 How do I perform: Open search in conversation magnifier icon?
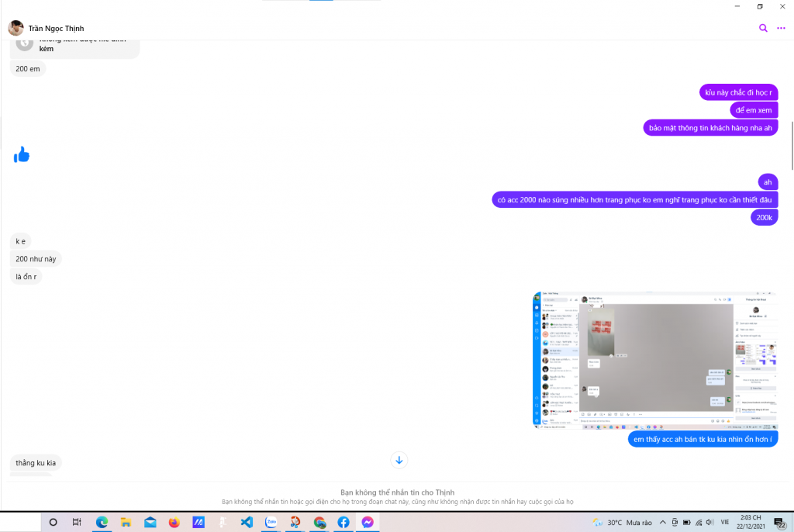763,28
